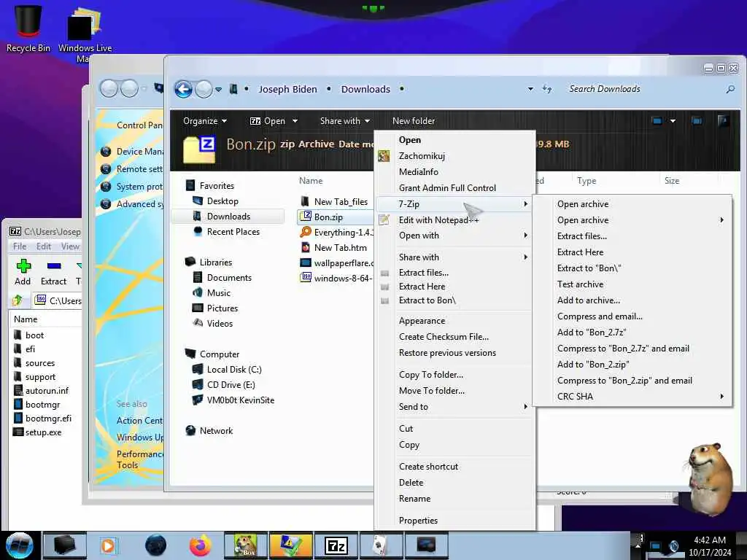The height and width of the screenshot is (560, 747).
Task: Click the black box taskbar icon
Action: tap(65, 545)
